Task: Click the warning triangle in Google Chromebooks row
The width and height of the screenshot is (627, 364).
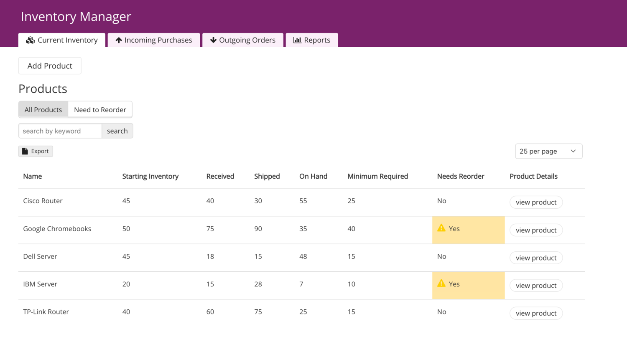Action: [441, 228]
